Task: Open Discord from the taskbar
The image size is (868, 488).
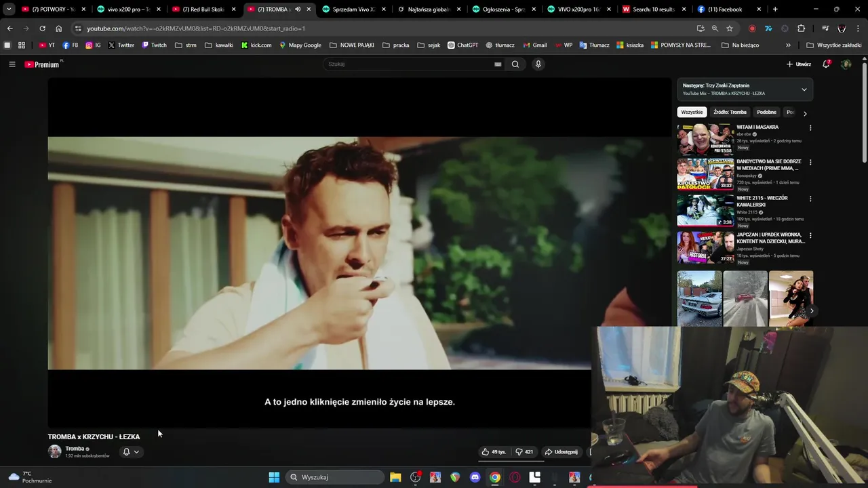Action: pyautogui.click(x=475, y=477)
